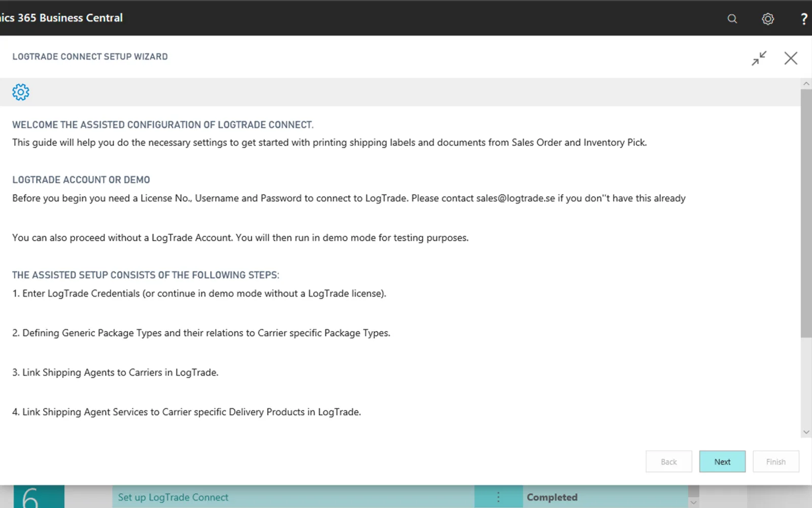
Task: Open the three-dot menu on the Set up LogTrade Connect row
Action: (x=498, y=497)
